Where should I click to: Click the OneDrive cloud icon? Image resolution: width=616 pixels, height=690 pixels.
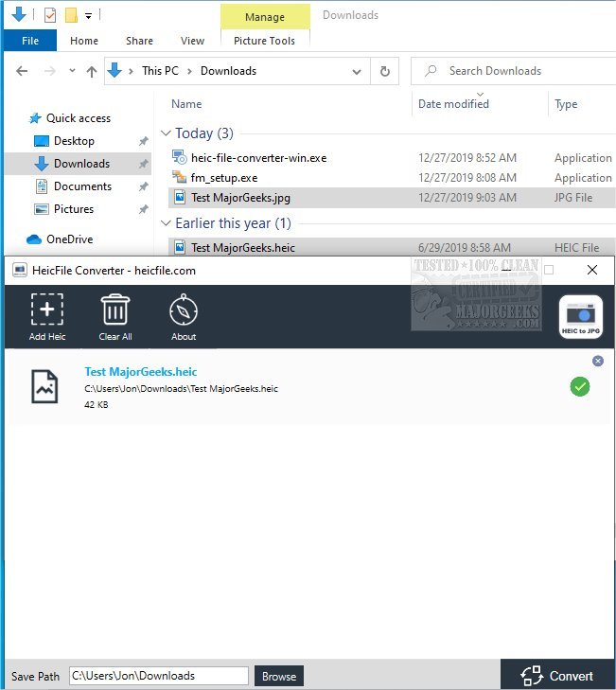tap(34, 239)
